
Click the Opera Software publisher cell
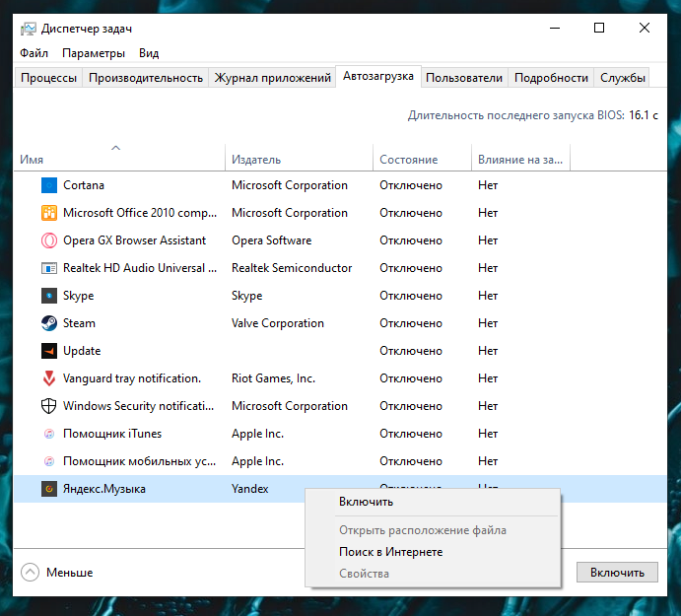tap(272, 240)
